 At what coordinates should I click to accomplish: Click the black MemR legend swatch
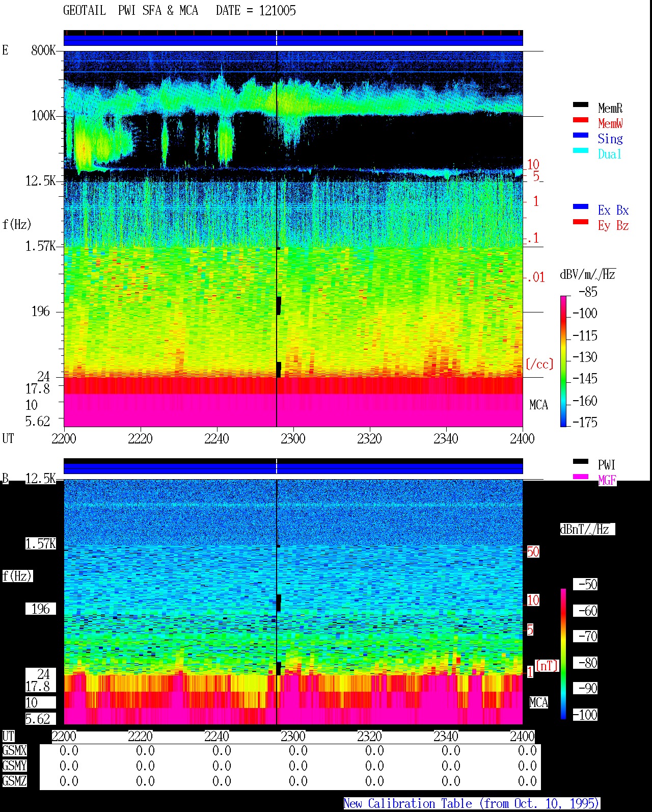pyautogui.click(x=581, y=105)
